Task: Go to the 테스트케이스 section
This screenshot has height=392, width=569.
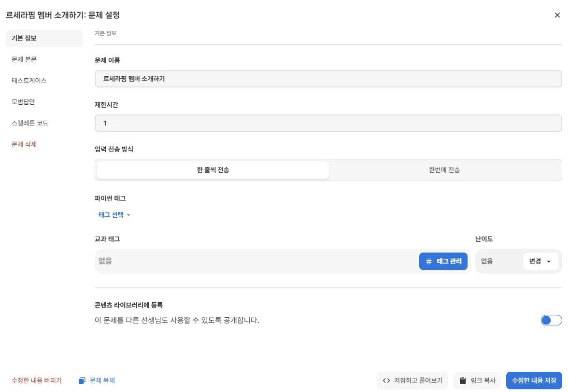Action: coord(29,81)
